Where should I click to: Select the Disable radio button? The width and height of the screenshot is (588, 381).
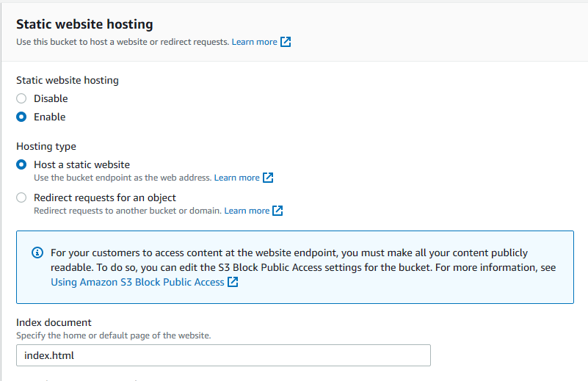click(21, 98)
